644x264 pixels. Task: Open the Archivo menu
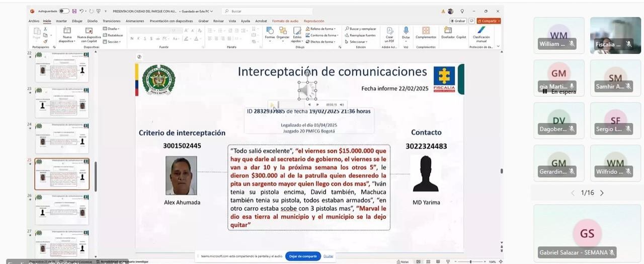(x=34, y=21)
